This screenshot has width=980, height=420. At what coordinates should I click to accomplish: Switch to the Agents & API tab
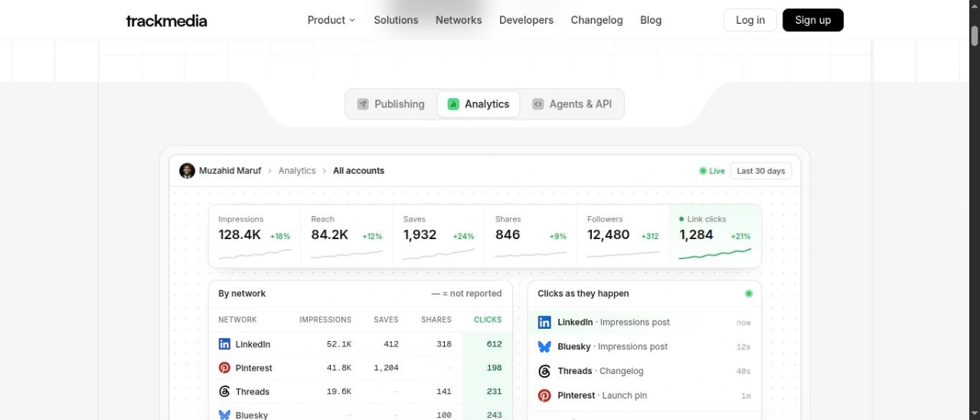point(573,104)
